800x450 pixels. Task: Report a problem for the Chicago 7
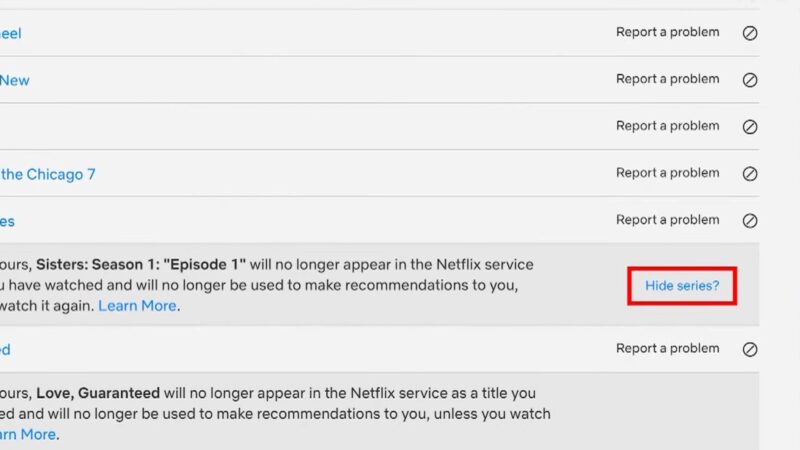[667, 173]
